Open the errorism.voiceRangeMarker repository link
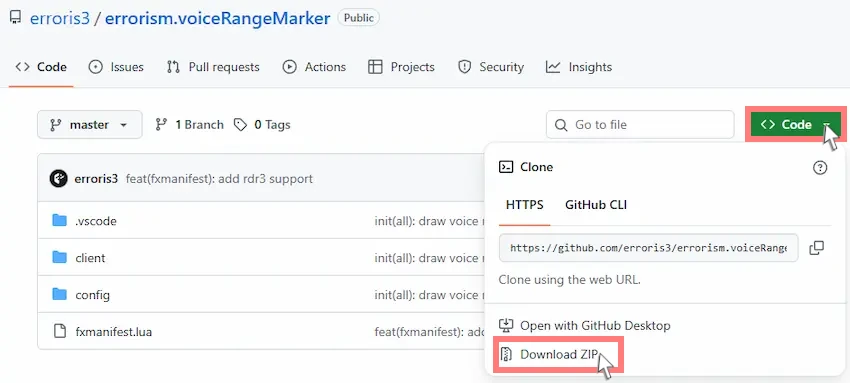The height and width of the screenshot is (383, 850). (x=217, y=18)
